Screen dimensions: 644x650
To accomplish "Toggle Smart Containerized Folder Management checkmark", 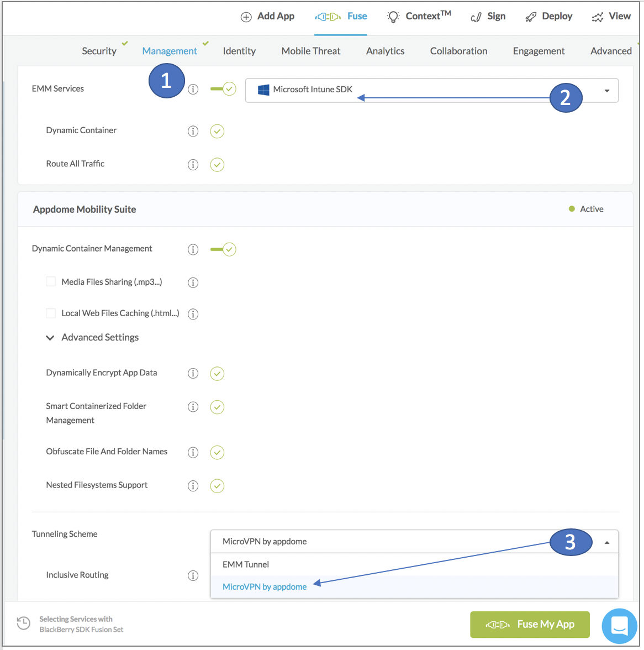I will (x=217, y=407).
